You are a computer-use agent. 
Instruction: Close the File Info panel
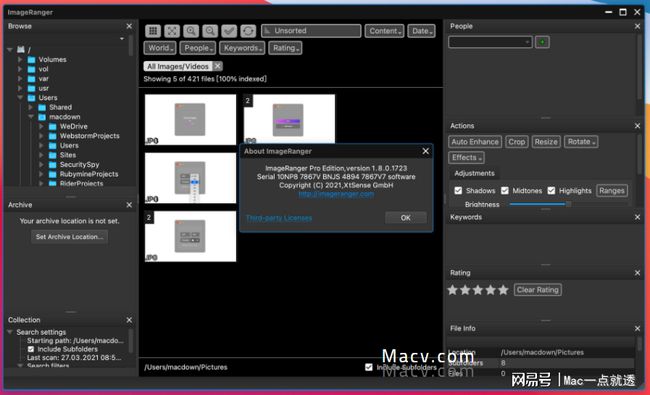[638, 328]
